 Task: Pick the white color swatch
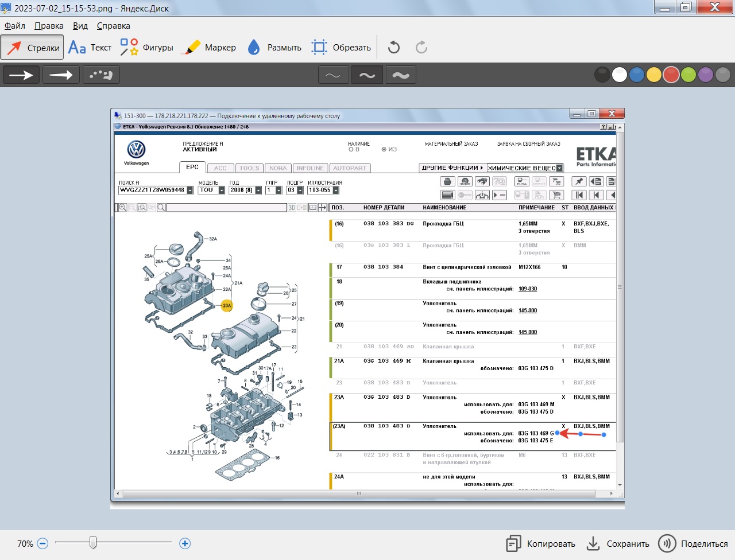[620, 75]
